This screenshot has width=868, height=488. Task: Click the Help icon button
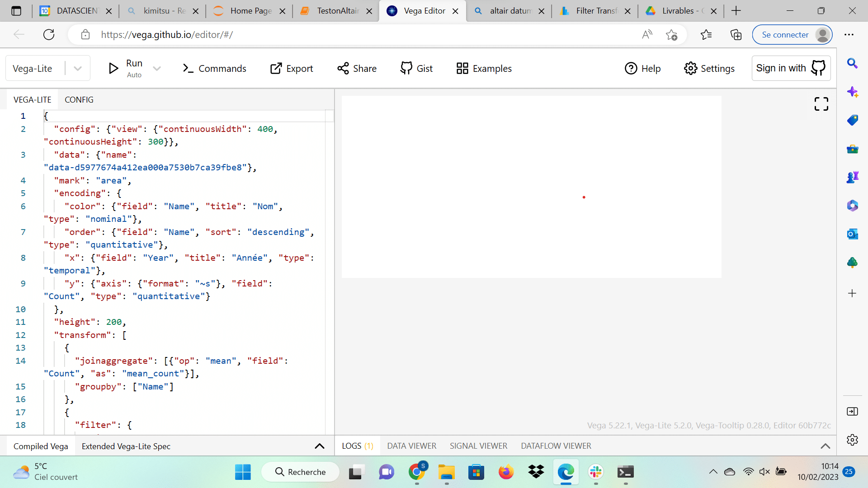point(631,68)
